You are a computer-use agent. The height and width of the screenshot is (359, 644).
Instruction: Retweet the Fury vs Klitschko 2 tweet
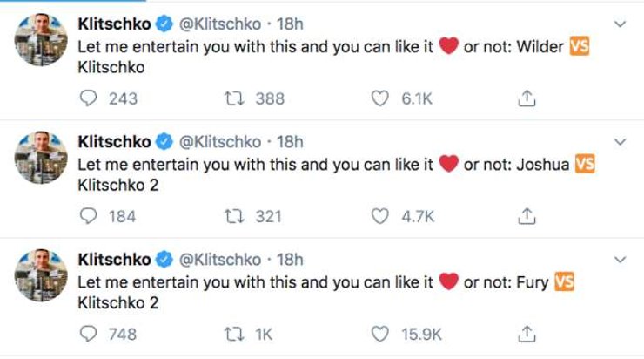tap(232, 334)
